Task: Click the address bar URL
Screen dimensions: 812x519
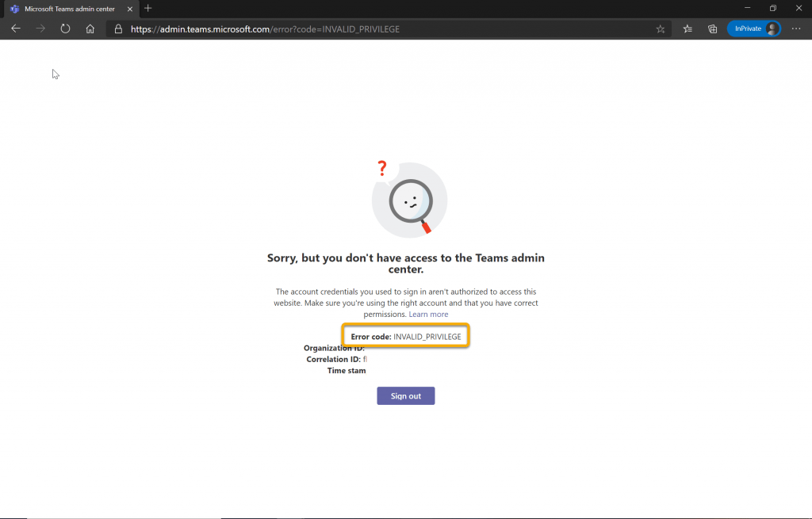Action: tap(265, 29)
